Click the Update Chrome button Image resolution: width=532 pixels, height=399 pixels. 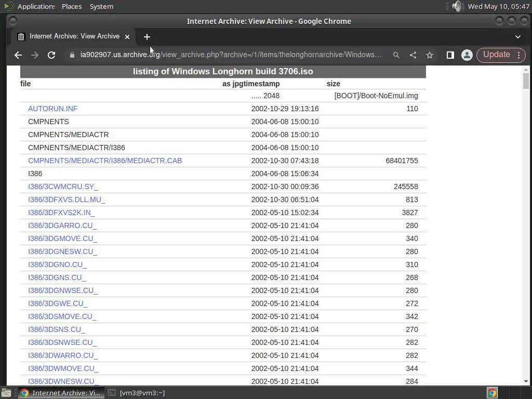[496, 55]
